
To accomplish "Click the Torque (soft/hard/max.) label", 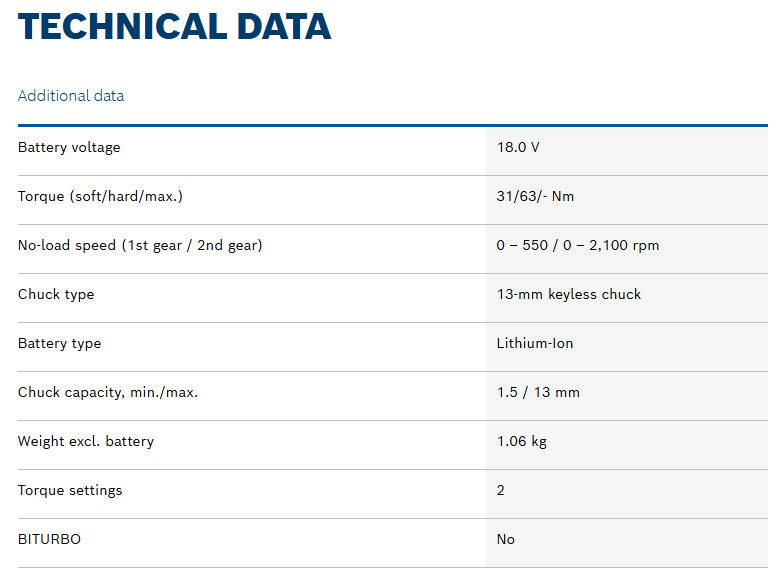I will click(100, 197).
